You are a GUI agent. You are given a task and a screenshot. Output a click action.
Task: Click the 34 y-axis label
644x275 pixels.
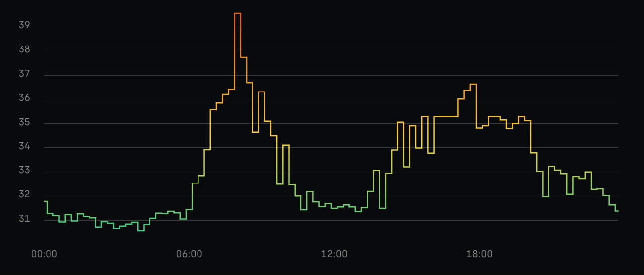(24, 147)
